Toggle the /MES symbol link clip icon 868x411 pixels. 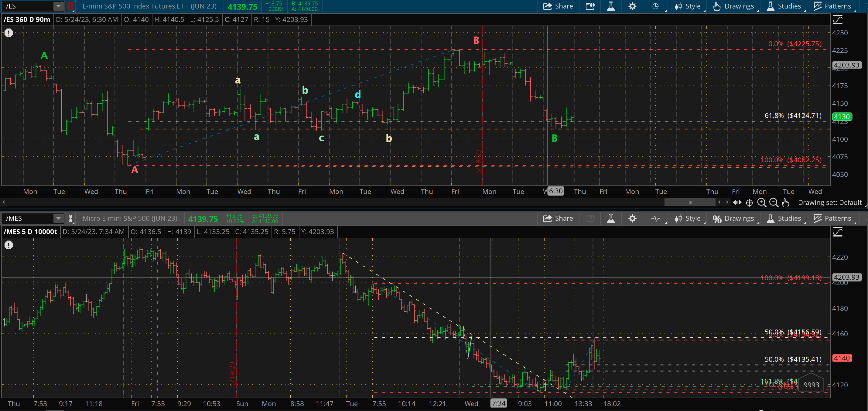click(70, 219)
